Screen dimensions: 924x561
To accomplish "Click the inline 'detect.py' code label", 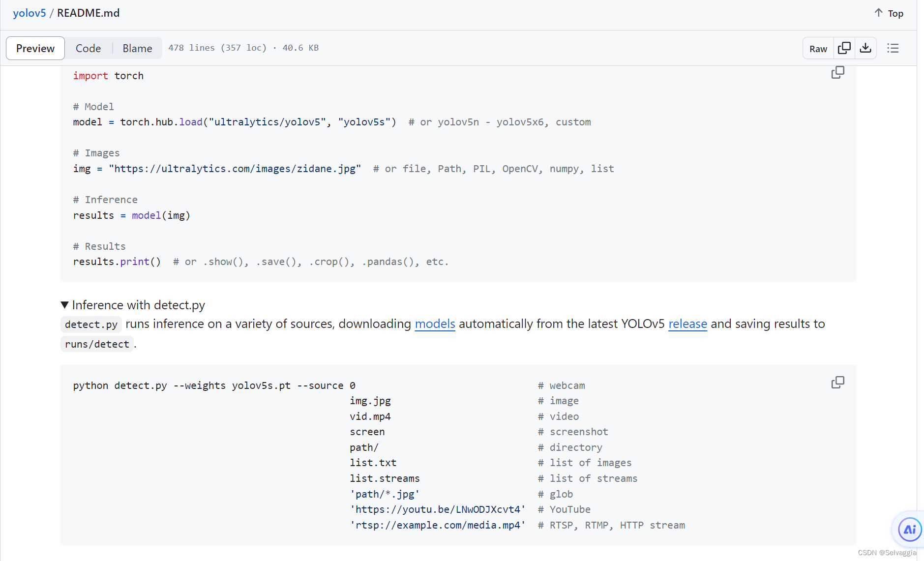I will click(91, 325).
